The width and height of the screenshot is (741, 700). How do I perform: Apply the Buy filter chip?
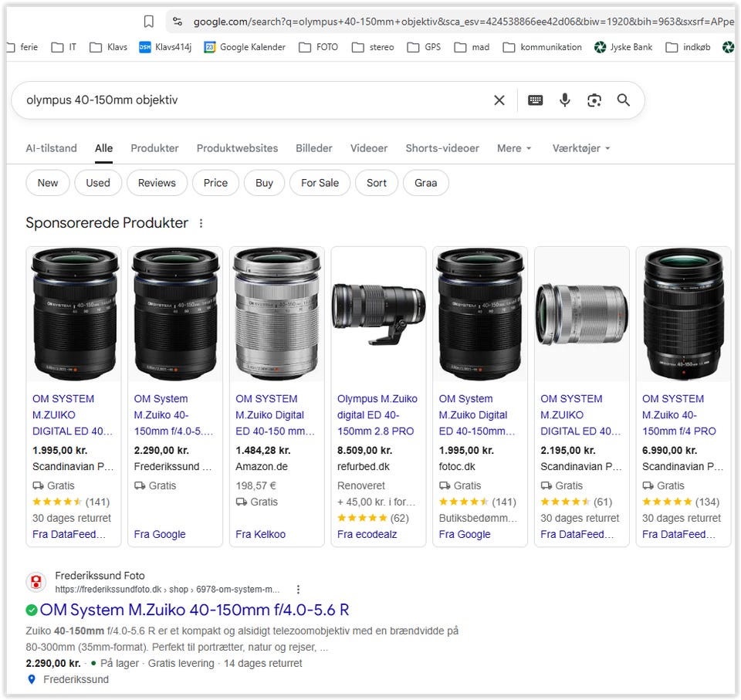coord(264,183)
